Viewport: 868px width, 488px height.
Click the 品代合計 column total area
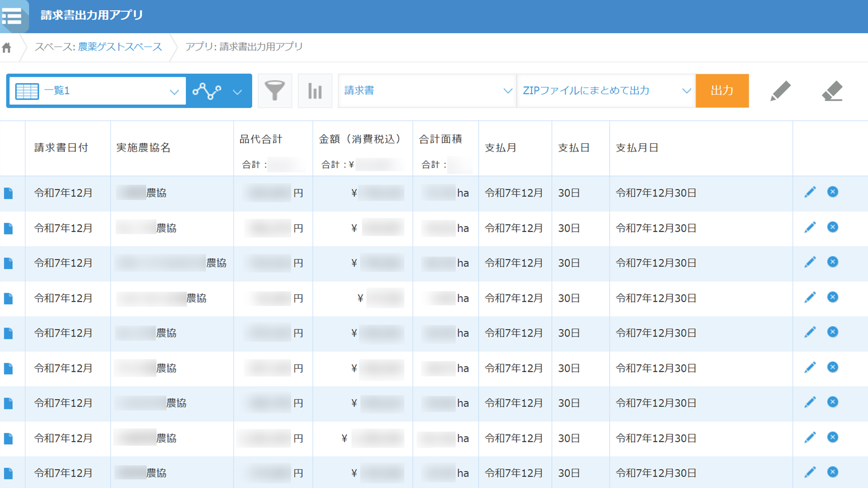coord(273,164)
